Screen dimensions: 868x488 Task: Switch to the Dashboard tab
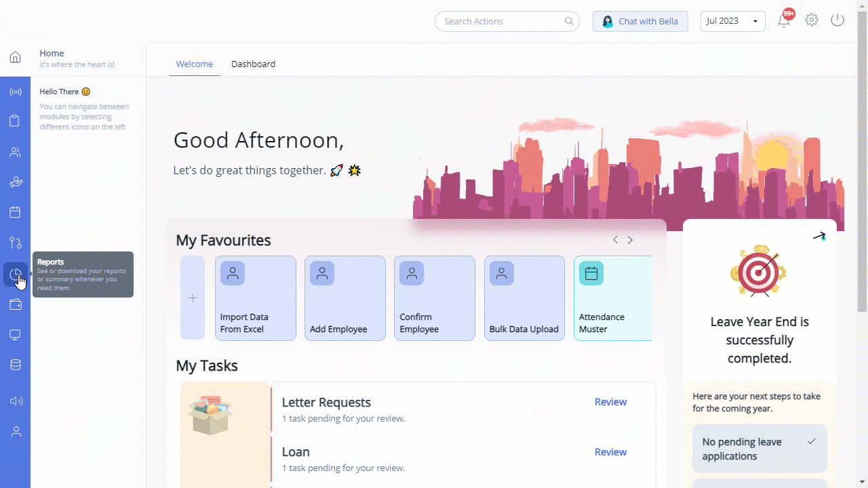[253, 64]
